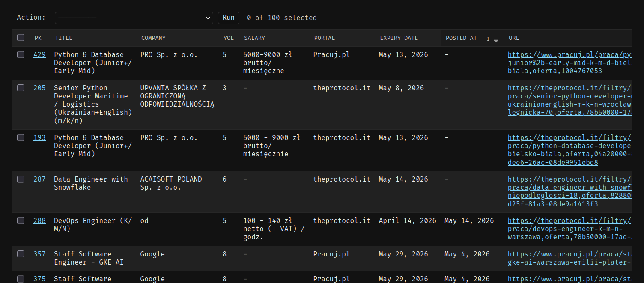644x283 pixels.
Task: Click the Run button
Action: tap(229, 18)
